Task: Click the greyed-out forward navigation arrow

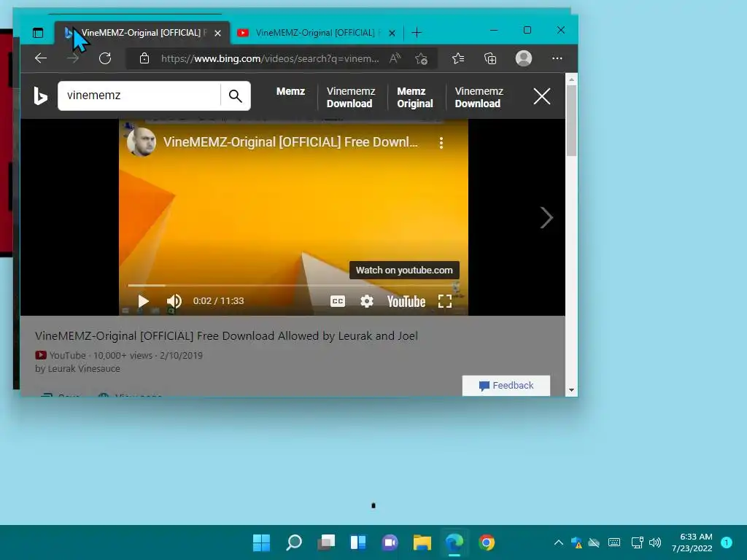Action: click(x=73, y=58)
